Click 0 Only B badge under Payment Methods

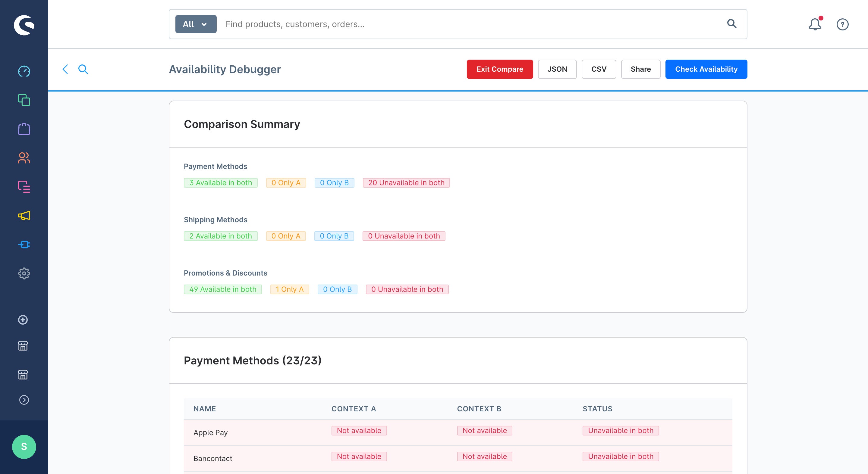pos(334,183)
